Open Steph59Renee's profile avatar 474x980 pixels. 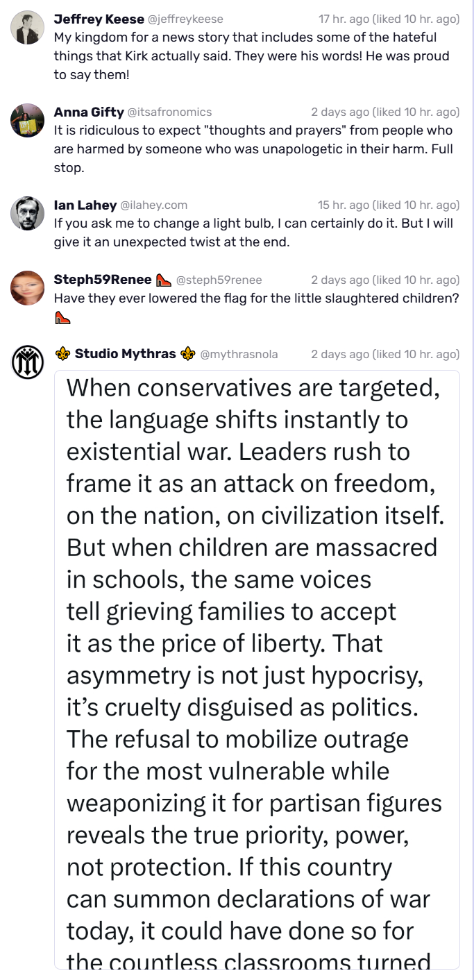[x=28, y=288]
